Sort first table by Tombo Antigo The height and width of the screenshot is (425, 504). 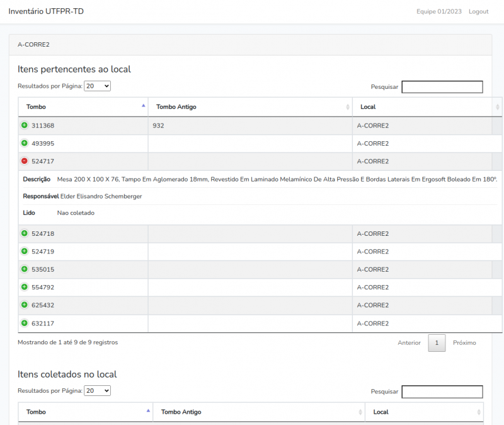(x=250, y=107)
